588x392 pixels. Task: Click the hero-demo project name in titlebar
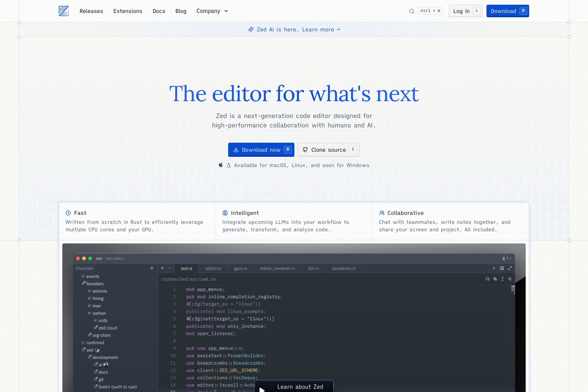pyautogui.click(x=114, y=258)
